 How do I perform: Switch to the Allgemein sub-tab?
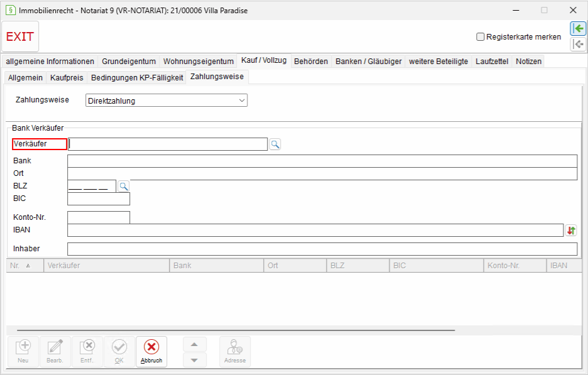[25, 78]
